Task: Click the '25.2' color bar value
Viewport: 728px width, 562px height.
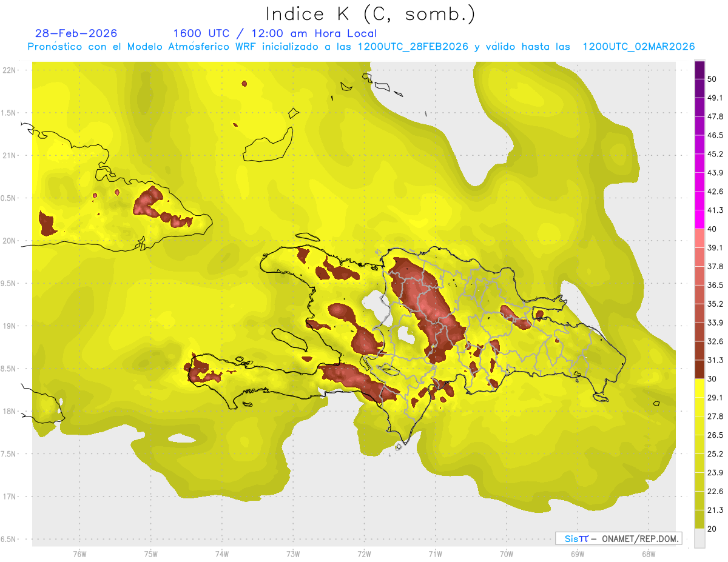Action: (715, 454)
